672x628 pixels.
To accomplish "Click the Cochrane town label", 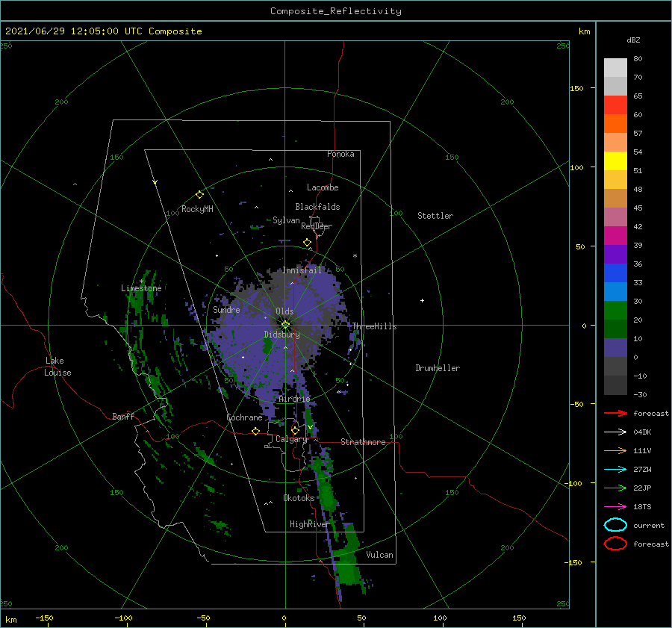I will click(x=244, y=417).
